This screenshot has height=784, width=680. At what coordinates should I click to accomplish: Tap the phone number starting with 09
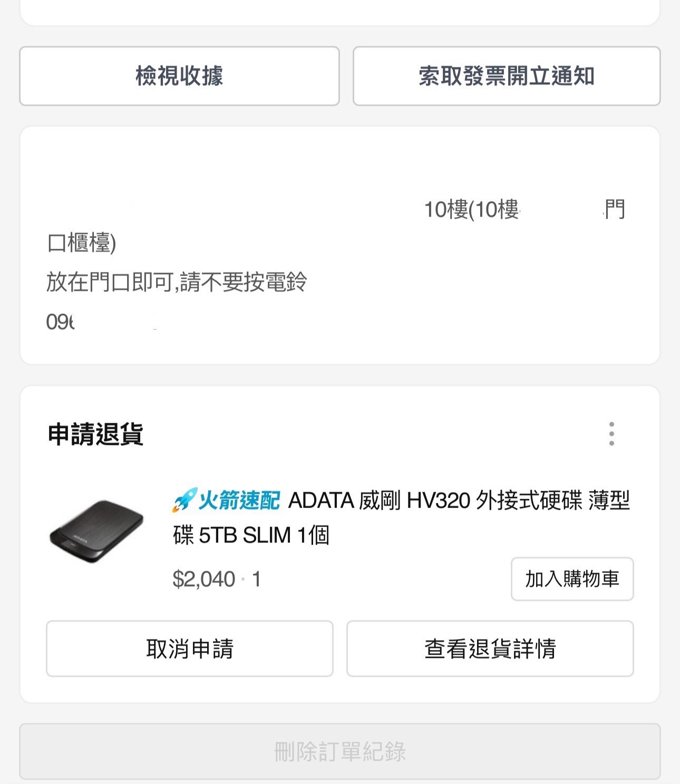tap(60, 322)
